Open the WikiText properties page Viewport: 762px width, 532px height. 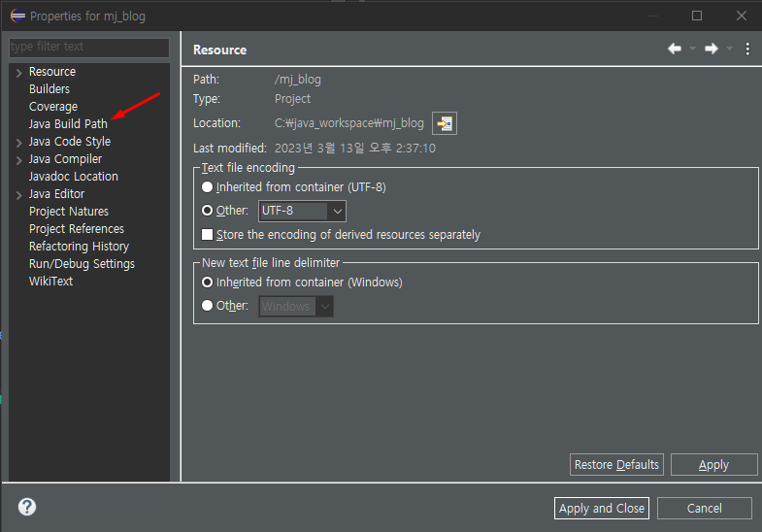pyautogui.click(x=50, y=282)
